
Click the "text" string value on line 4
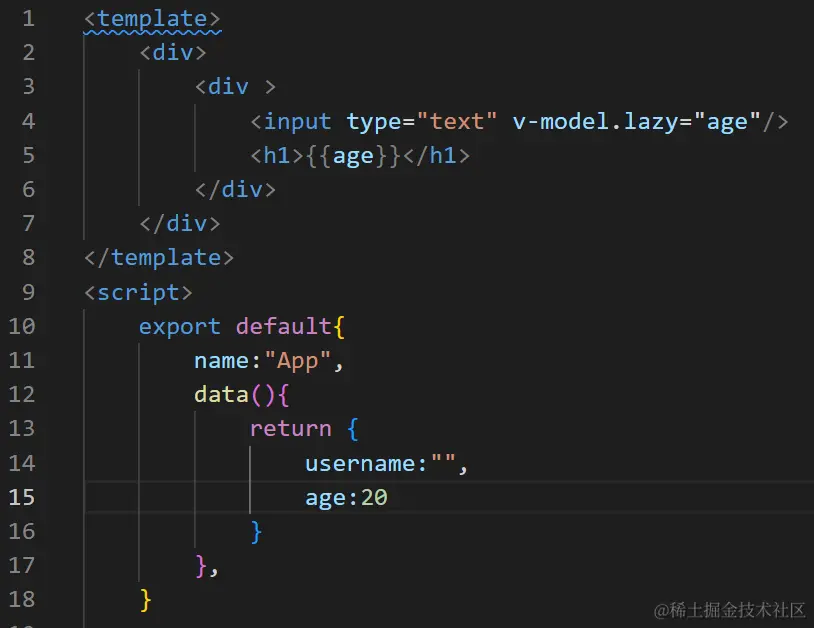[x=457, y=121]
